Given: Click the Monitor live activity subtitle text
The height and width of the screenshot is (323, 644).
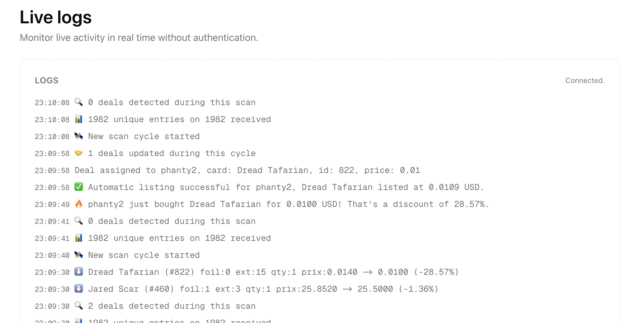Looking at the screenshot, I should (x=139, y=38).
